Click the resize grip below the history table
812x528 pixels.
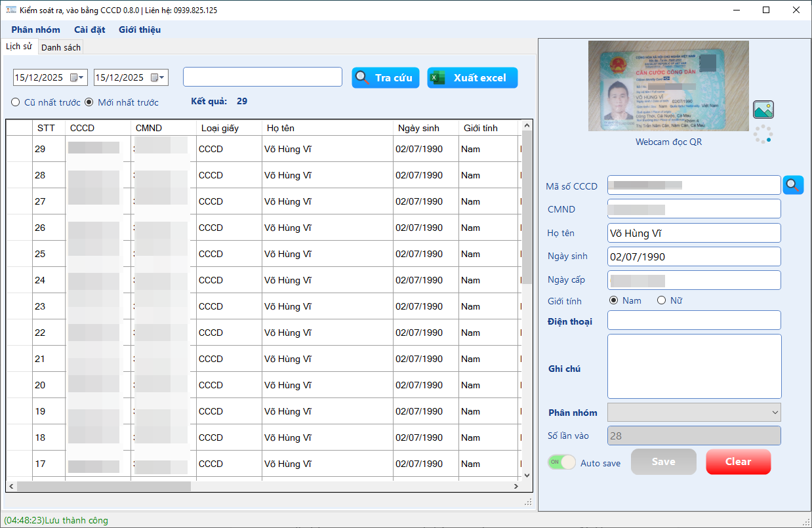tap(528, 502)
